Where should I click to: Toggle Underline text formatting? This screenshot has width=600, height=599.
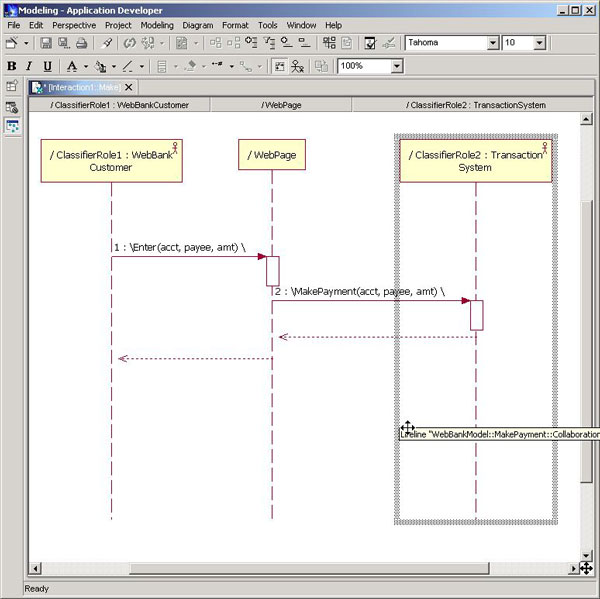[x=47, y=66]
